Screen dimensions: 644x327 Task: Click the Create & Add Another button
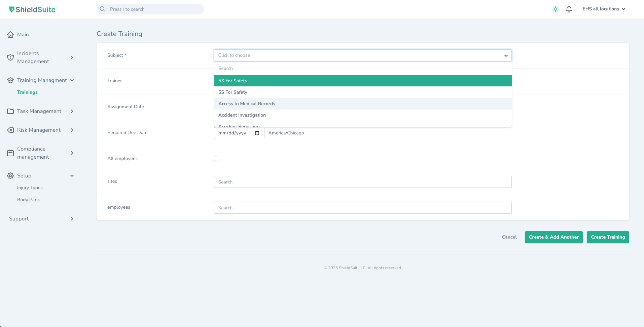coord(553,237)
